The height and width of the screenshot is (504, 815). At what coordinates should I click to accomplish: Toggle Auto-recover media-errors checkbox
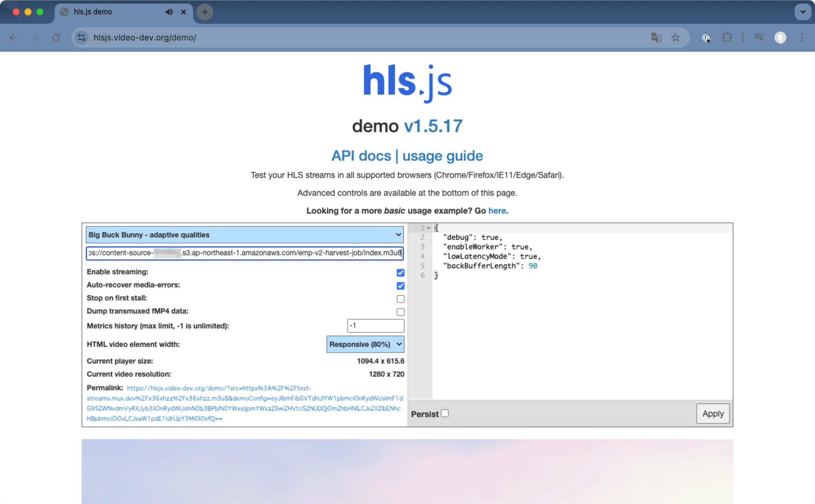click(401, 285)
